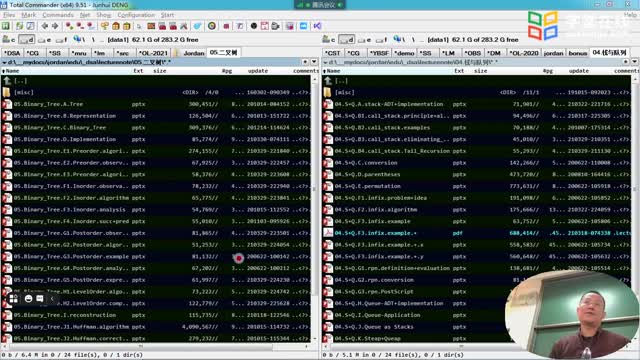Screen dimensions: 640x360
Task: Go back with the left arrow icon
Action: tap(44, 26)
